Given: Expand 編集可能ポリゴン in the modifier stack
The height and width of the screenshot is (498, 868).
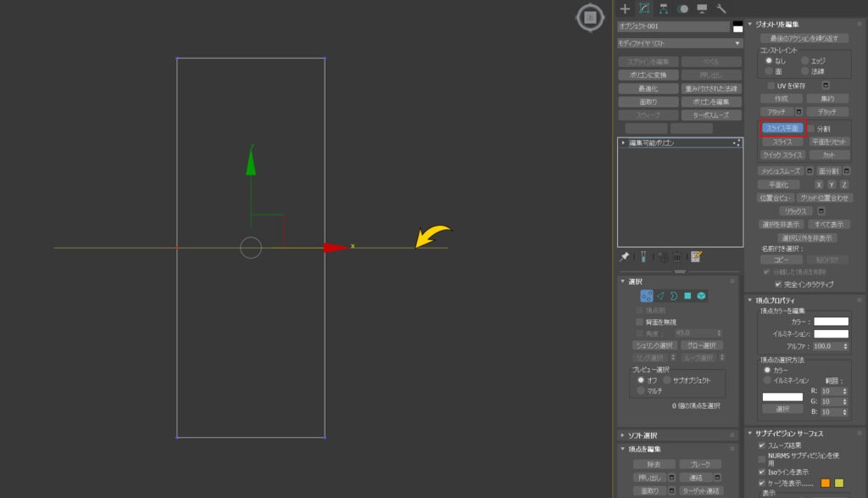Looking at the screenshot, I should (623, 143).
